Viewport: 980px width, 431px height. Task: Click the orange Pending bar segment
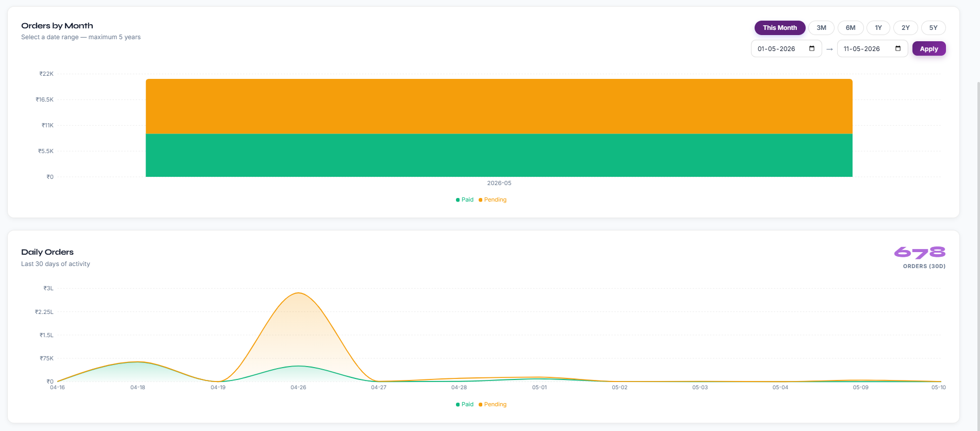499,106
